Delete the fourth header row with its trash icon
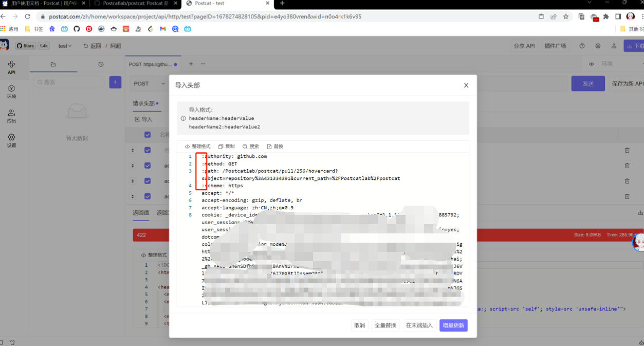 (x=627, y=196)
